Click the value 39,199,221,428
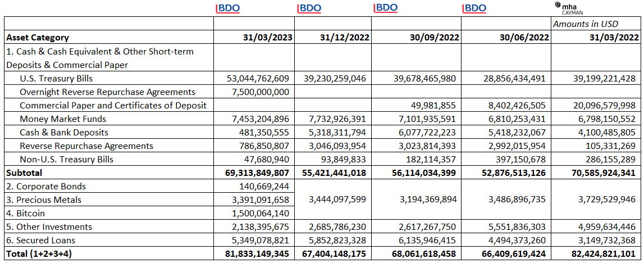The image size is (644, 263). [604, 78]
